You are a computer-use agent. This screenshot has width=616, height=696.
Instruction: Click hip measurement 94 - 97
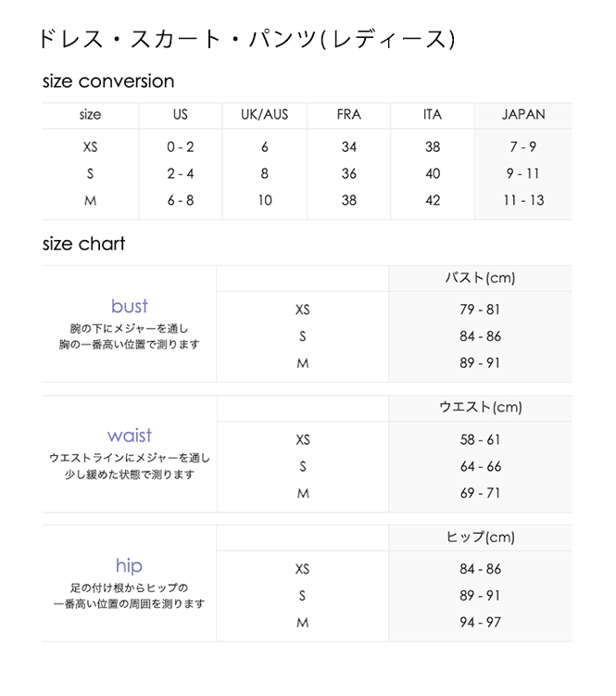coord(480,623)
